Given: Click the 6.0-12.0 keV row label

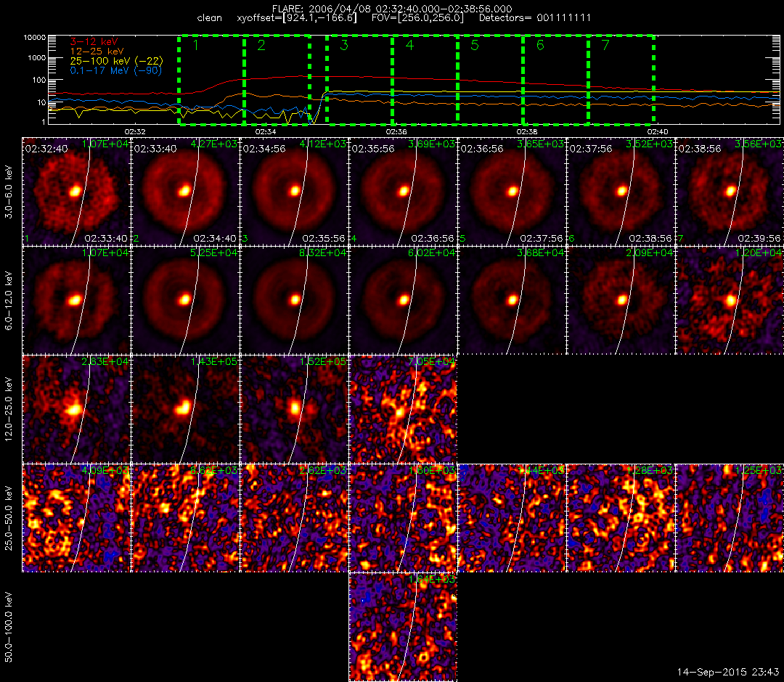Looking at the screenshot, I should 8,301.
